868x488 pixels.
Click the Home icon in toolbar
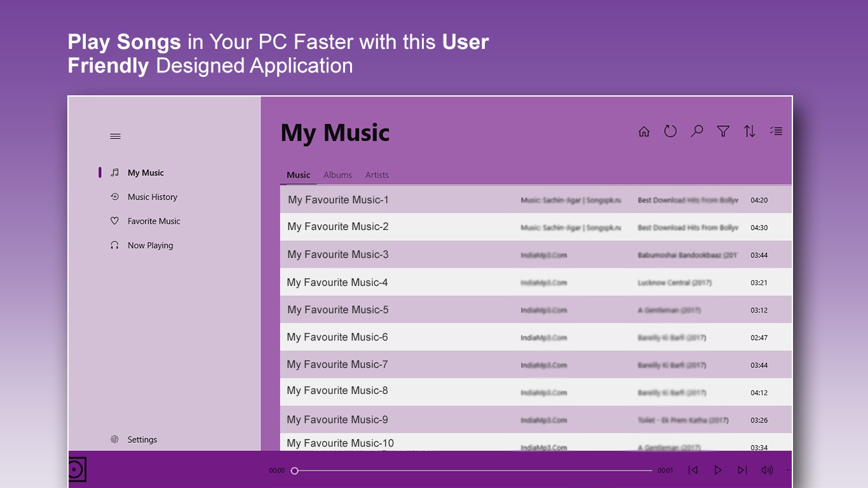click(x=644, y=132)
